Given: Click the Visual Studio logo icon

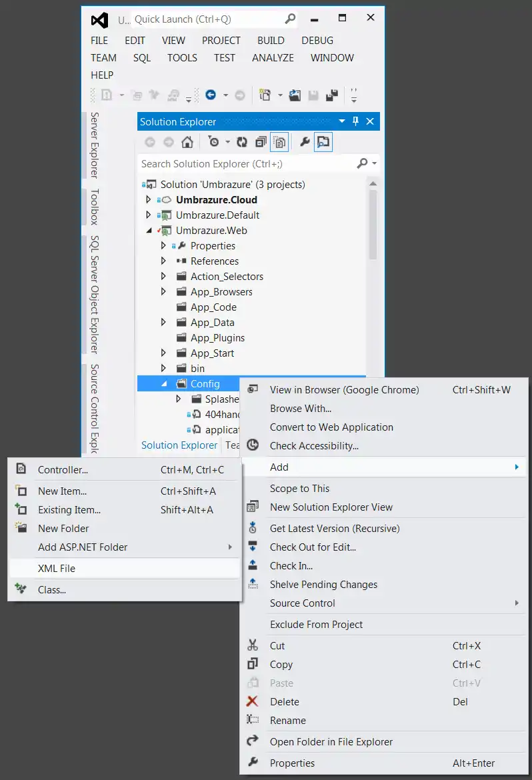Looking at the screenshot, I should coord(99,20).
